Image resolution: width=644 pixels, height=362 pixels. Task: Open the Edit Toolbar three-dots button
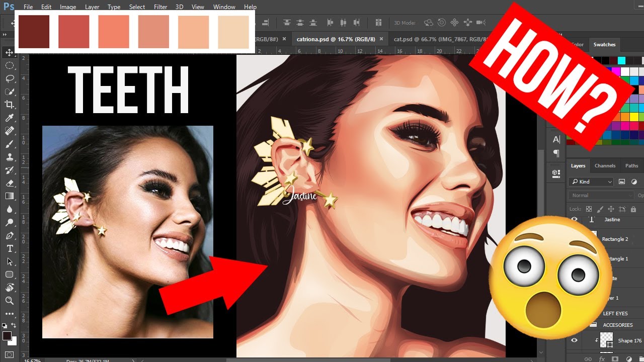click(9, 314)
